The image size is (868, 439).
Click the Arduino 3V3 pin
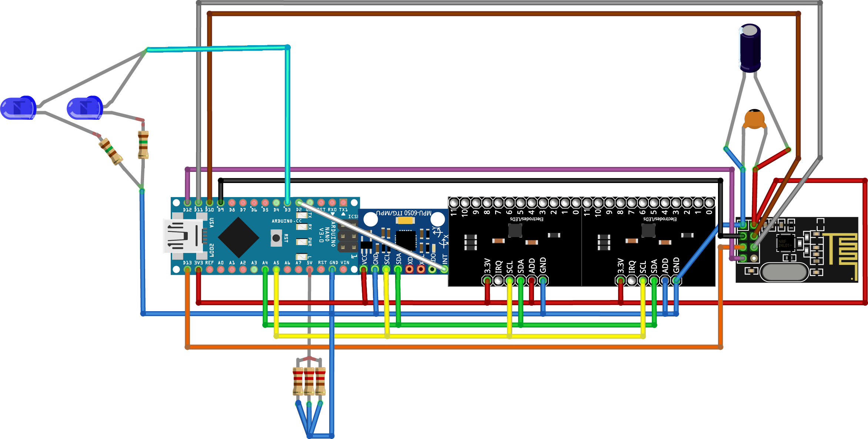pos(198,269)
